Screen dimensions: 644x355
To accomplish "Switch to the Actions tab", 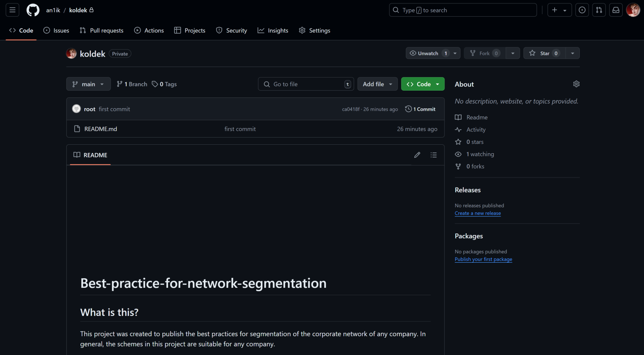I will click(x=149, y=30).
